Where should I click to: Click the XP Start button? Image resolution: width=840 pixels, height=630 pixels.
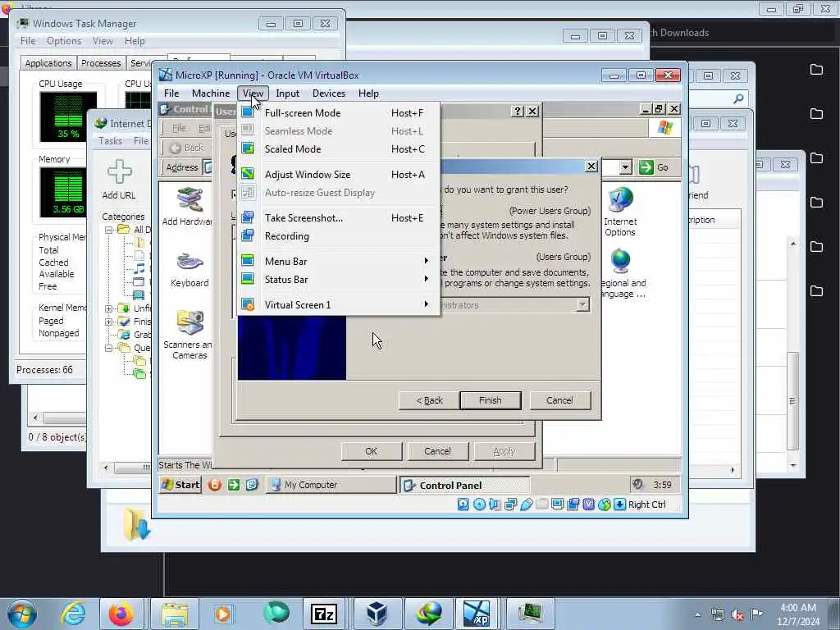click(180, 485)
